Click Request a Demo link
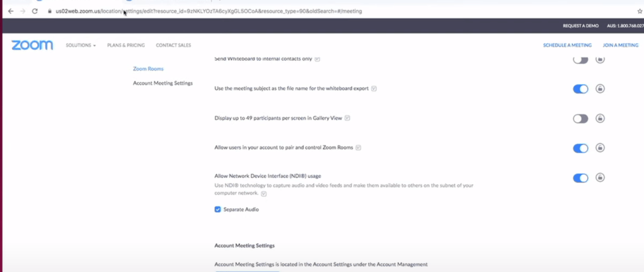This screenshot has width=644, height=272. (581, 25)
